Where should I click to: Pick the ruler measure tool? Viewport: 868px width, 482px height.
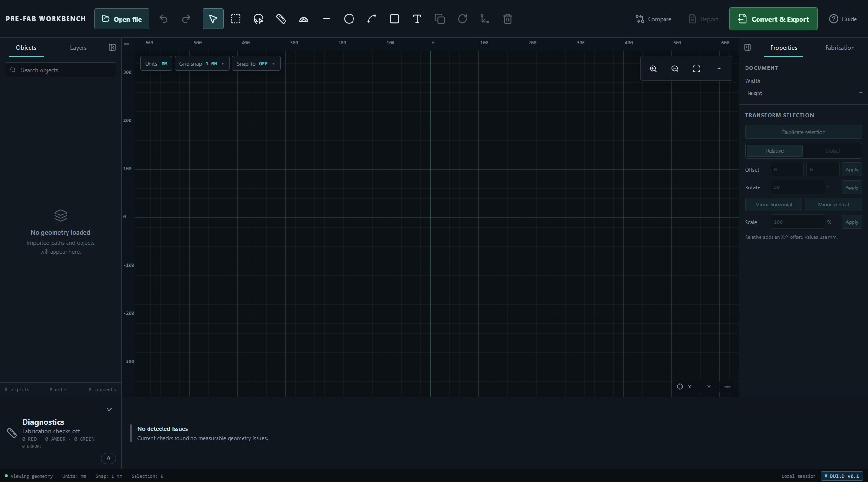tap(281, 19)
